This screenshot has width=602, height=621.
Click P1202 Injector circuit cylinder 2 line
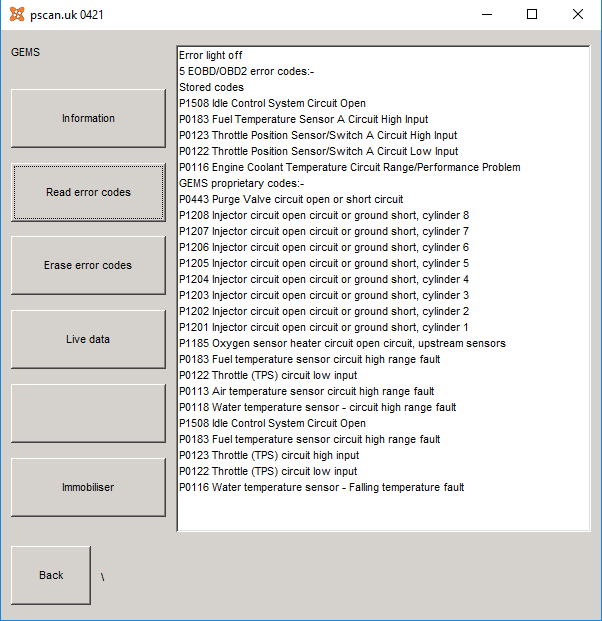point(324,311)
